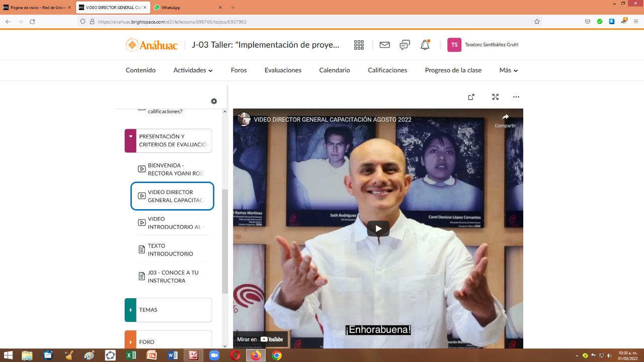Open Zoom from the Windows taskbar
Viewport: 644px width, 362px height.
pos(214,355)
